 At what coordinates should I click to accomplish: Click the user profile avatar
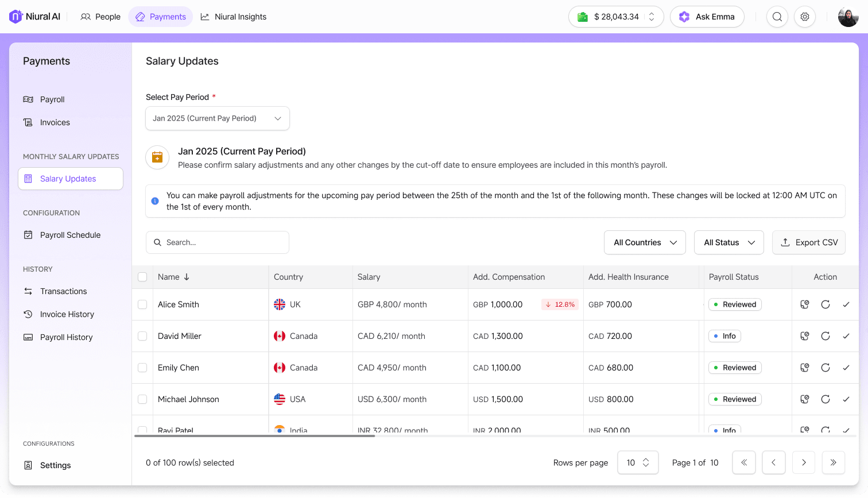coord(848,17)
